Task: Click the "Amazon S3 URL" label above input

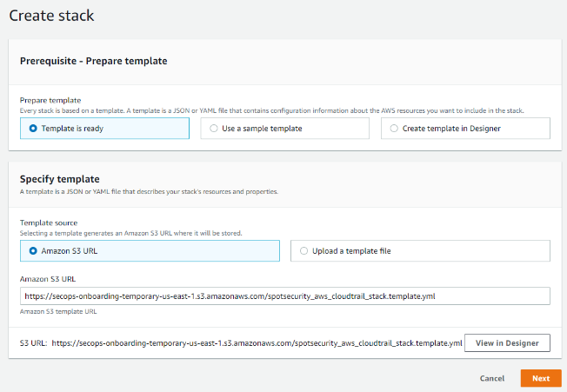Action: tap(47, 279)
